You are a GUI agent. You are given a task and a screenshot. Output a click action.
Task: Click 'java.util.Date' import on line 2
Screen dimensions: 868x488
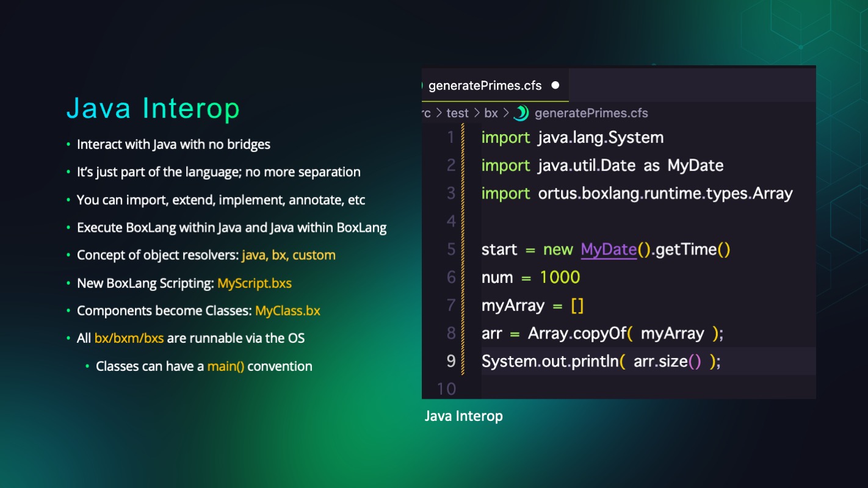tap(587, 165)
